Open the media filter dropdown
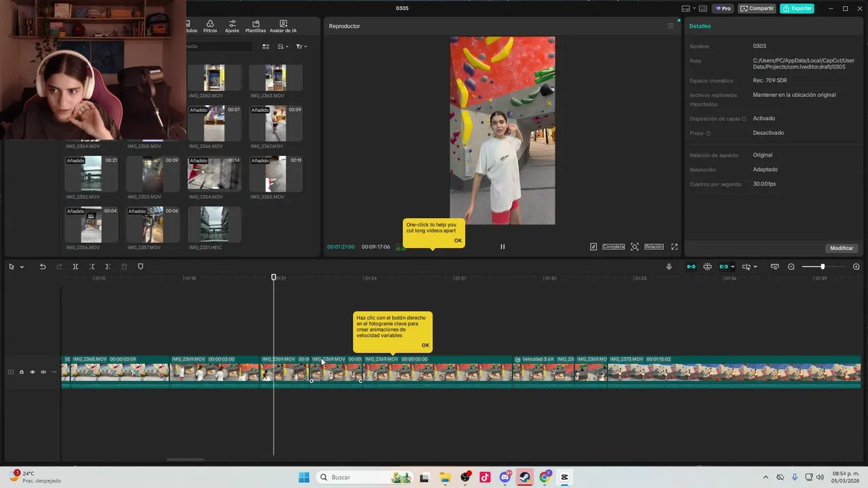The width and height of the screenshot is (868, 488). 302,46
